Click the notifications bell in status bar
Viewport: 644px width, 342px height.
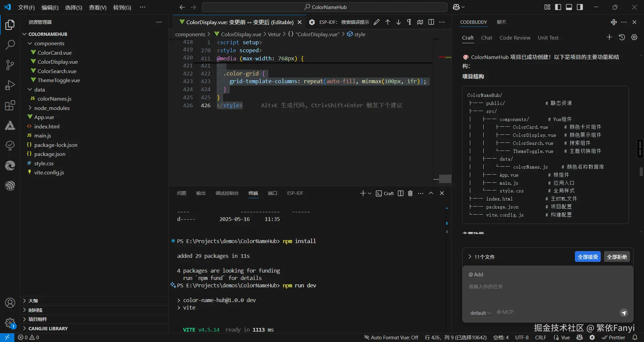(x=635, y=338)
